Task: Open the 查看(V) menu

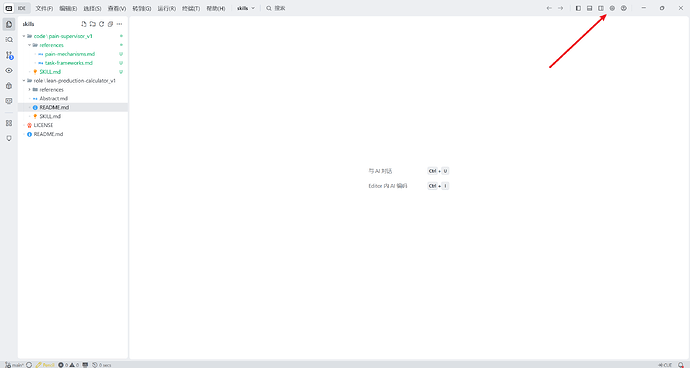Action: pos(117,8)
